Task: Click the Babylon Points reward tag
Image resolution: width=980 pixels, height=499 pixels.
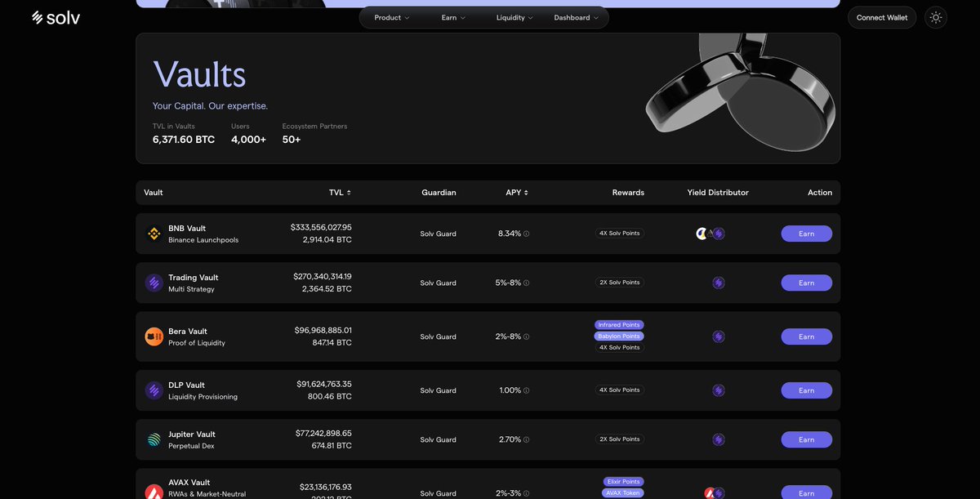Action: (619, 336)
